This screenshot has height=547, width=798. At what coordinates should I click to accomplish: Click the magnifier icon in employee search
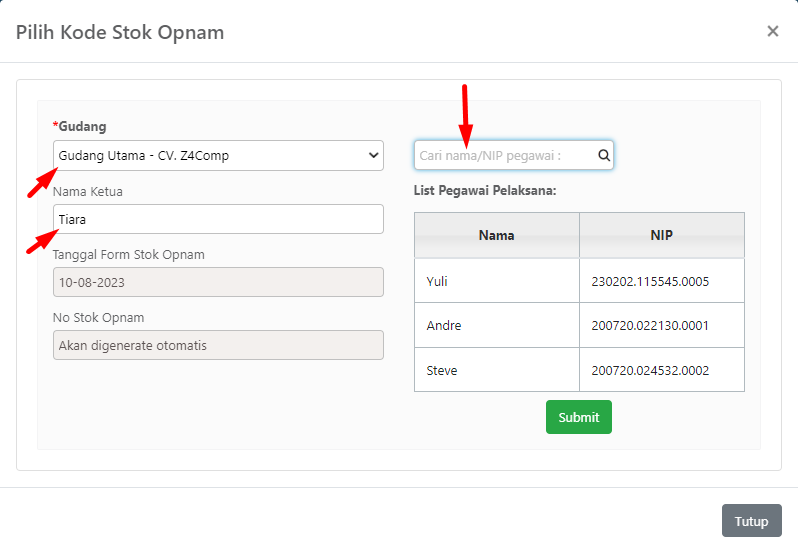(604, 155)
